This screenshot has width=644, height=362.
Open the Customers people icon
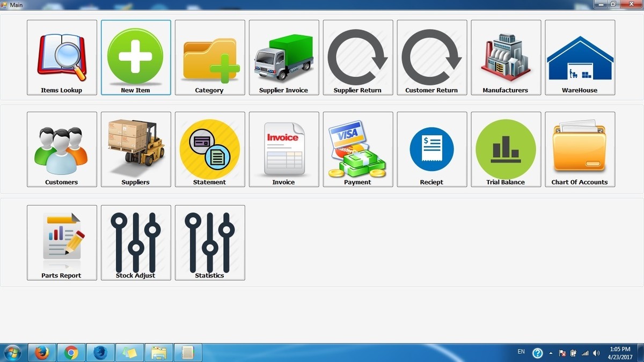pos(62,149)
